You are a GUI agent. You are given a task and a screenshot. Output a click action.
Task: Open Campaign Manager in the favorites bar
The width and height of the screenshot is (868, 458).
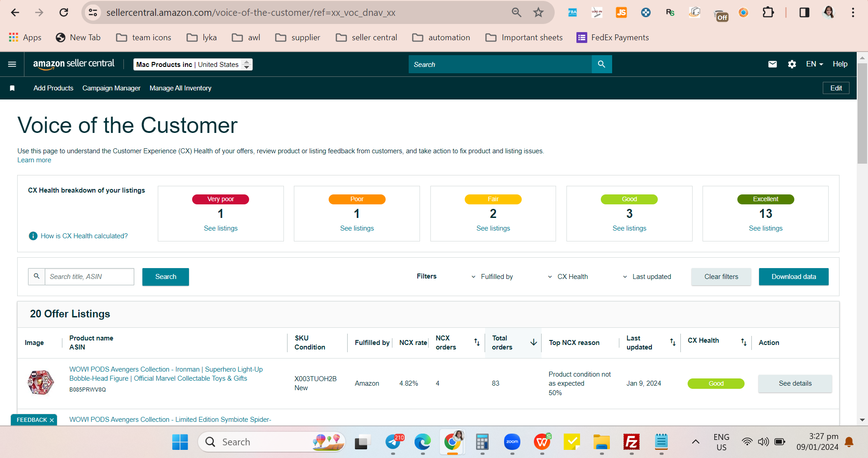pos(111,88)
